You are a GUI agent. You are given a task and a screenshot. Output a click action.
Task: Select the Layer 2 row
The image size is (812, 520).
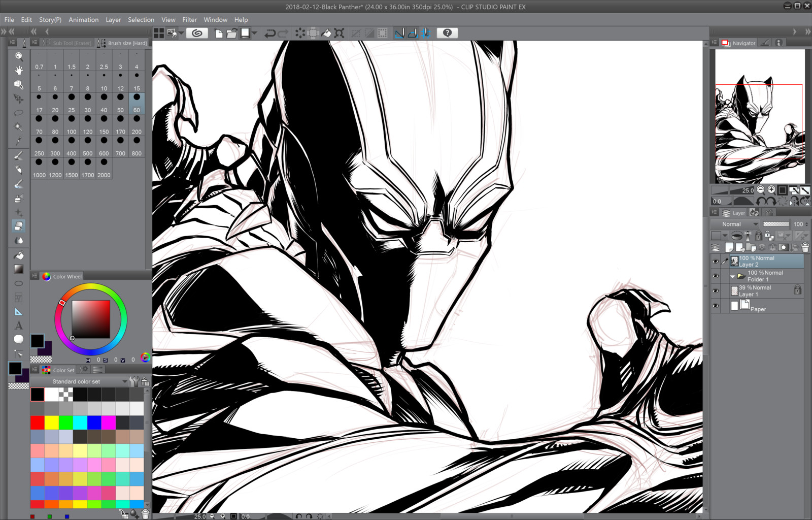tap(766, 262)
